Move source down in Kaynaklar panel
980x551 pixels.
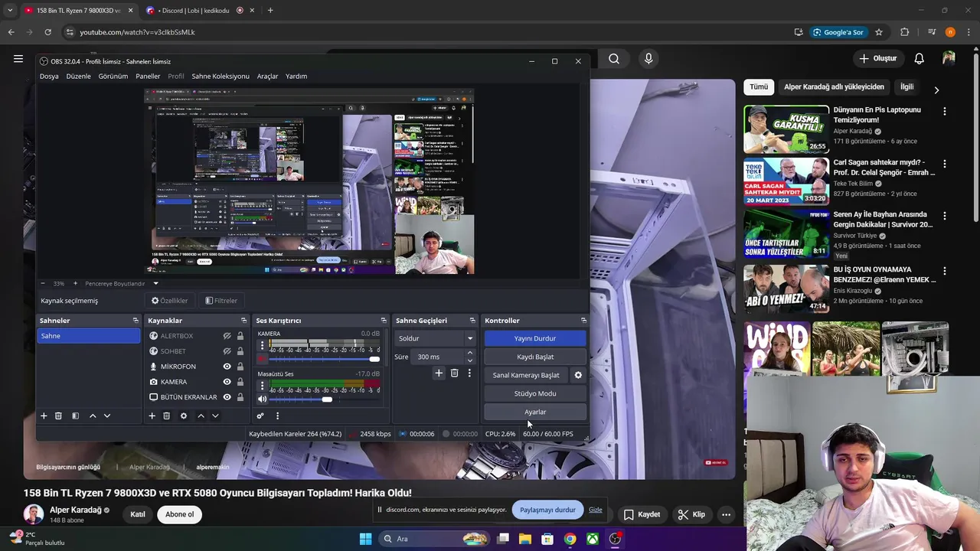click(x=215, y=416)
